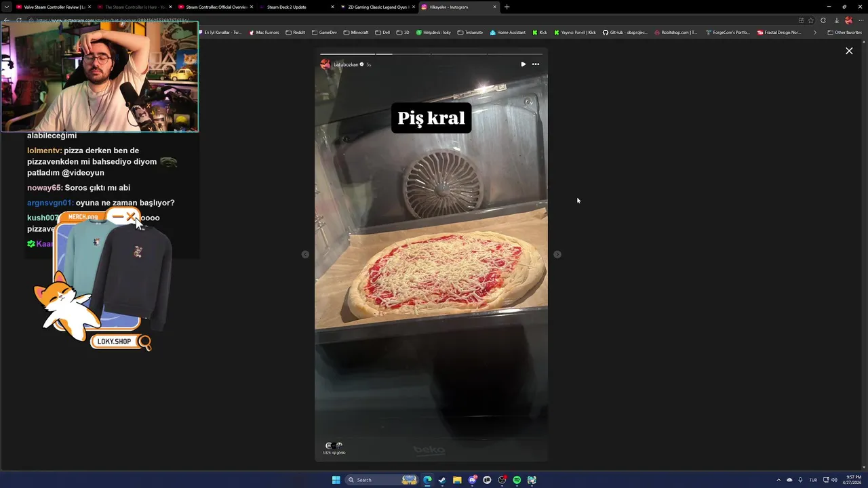Viewport: 868px width, 488px height.
Task: Switch to Steam Controller: Official Overview tab
Action: point(214,7)
